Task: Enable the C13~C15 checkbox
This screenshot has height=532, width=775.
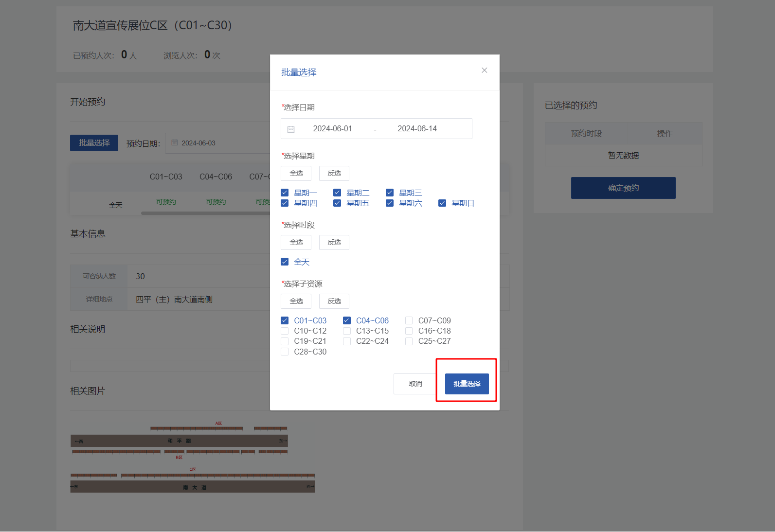Action: 347,331
